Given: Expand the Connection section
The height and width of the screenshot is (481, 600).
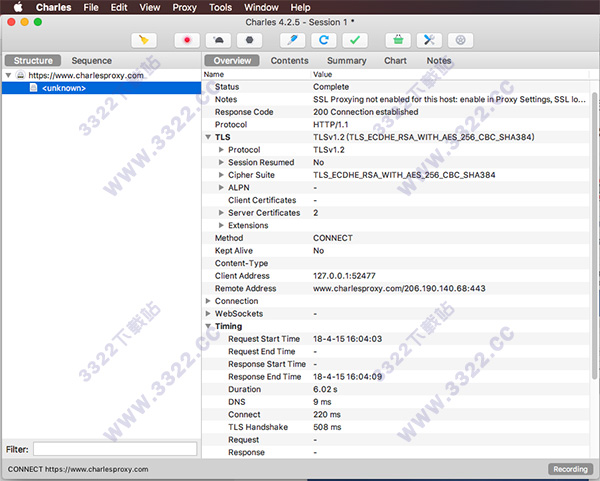Looking at the screenshot, I should 208,301.
